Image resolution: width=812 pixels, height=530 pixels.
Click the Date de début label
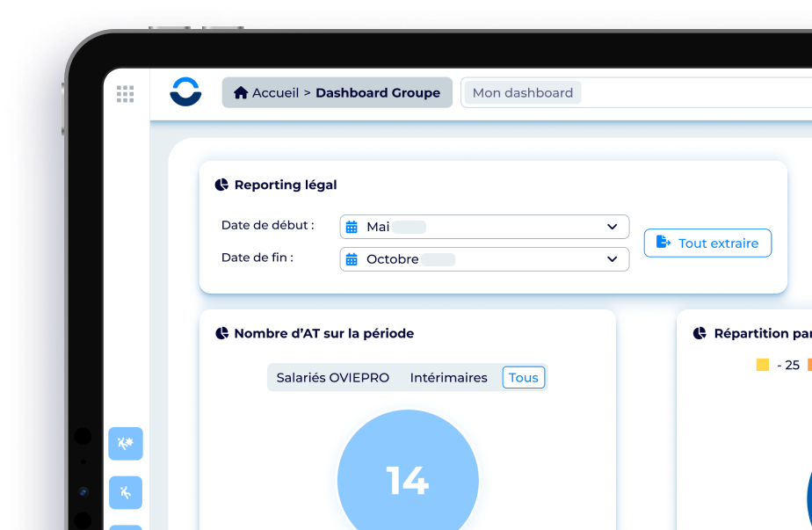(268, 225)
